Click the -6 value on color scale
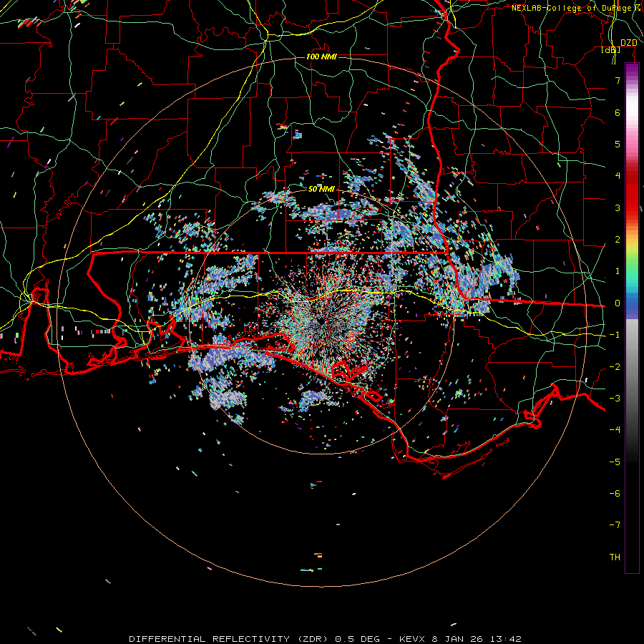This screenshot has width=644, height=644. 615,494
